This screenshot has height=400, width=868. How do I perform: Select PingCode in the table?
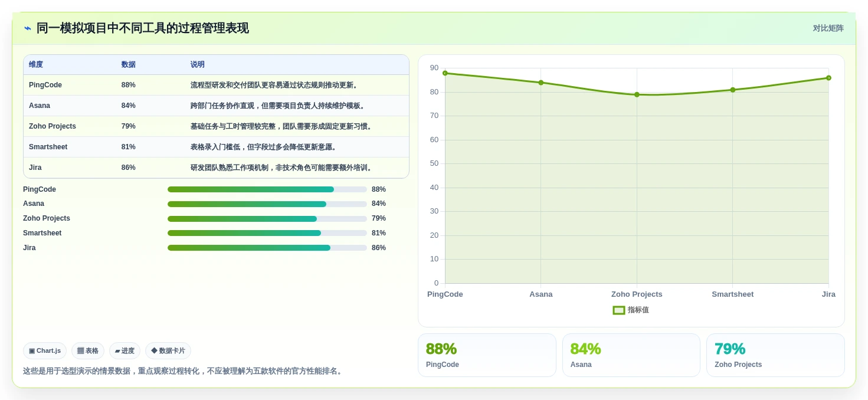tap(45, 85)
